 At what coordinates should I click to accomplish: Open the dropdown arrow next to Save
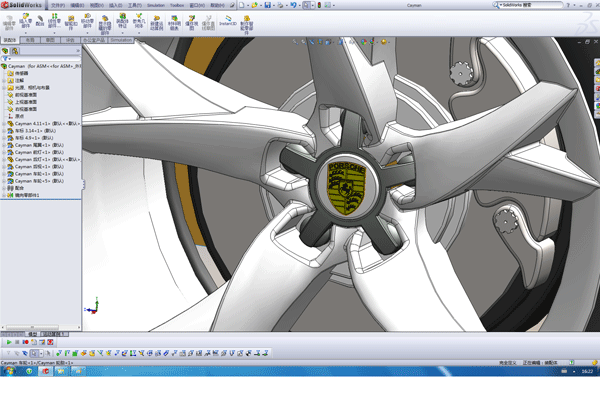273,5
